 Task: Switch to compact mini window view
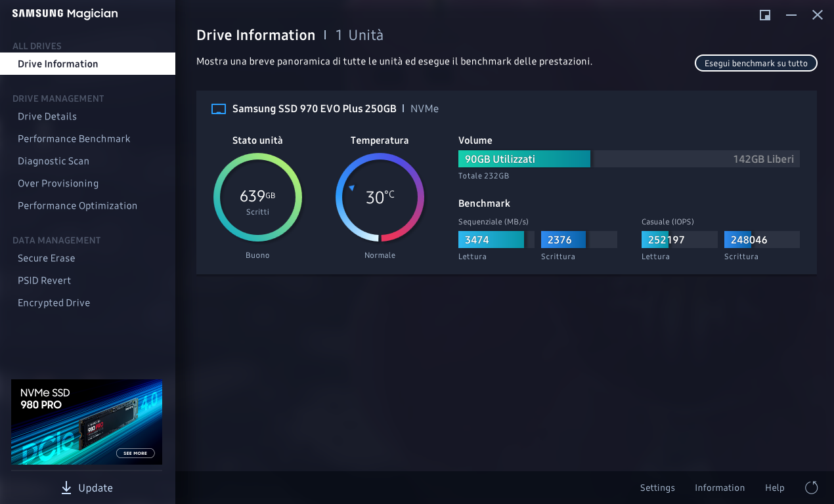pos(765,15)
